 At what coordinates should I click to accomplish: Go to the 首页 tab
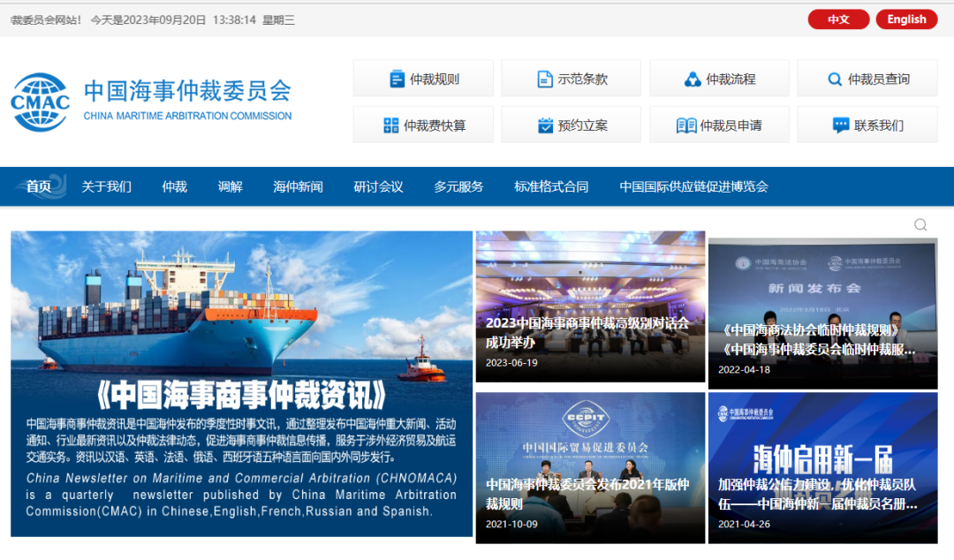point(38,186)
